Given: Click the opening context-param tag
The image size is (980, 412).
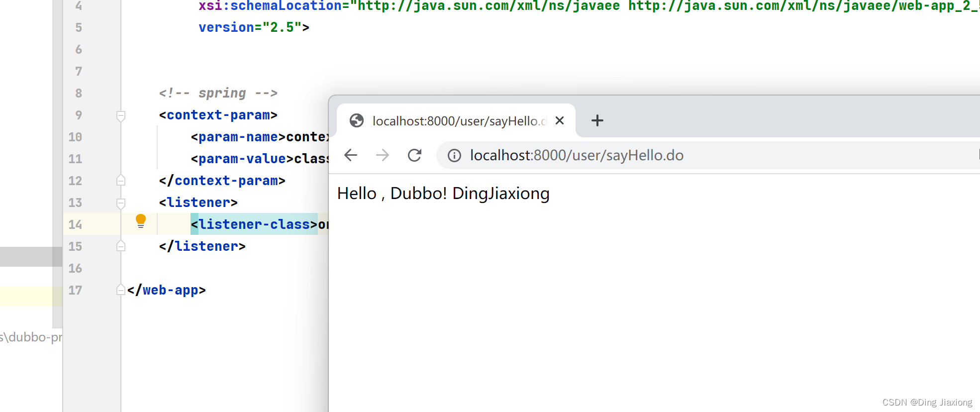Looking at the screenshot, I should (x=218, y=115).
